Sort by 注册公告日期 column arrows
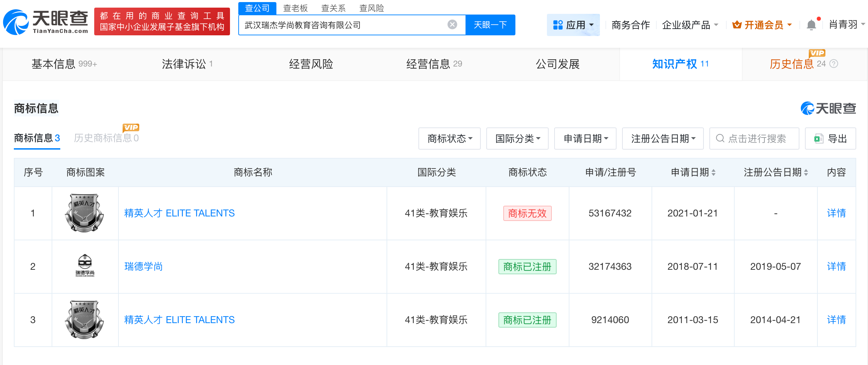Viewport: 868px width, 365px height. point(806,172)
